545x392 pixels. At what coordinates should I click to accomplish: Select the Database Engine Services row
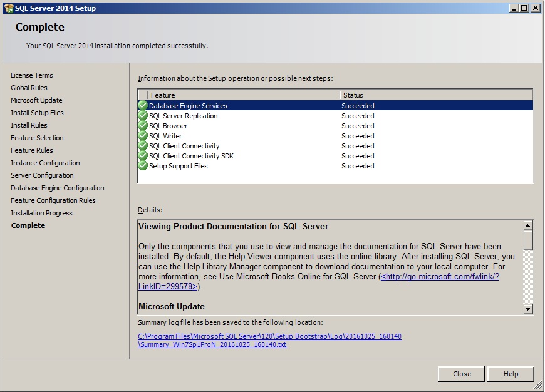click(335, 105)
